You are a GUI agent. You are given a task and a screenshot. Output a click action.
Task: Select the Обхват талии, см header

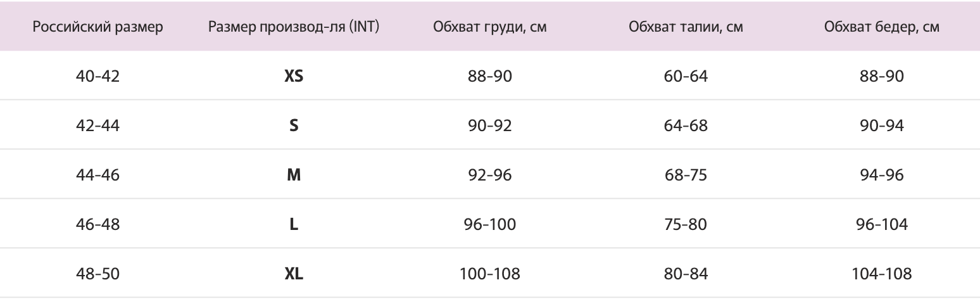686,27
